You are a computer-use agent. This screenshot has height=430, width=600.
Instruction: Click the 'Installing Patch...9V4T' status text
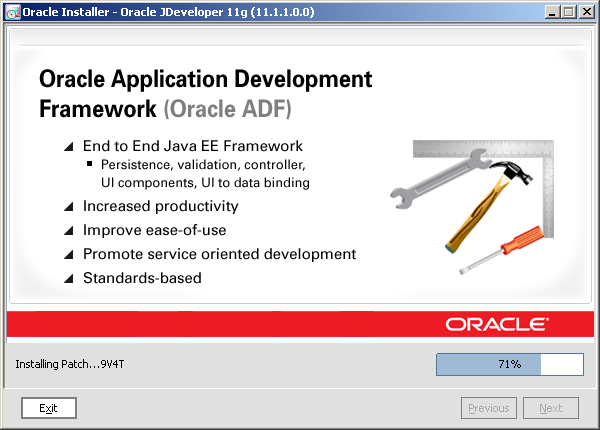point(70,364)
